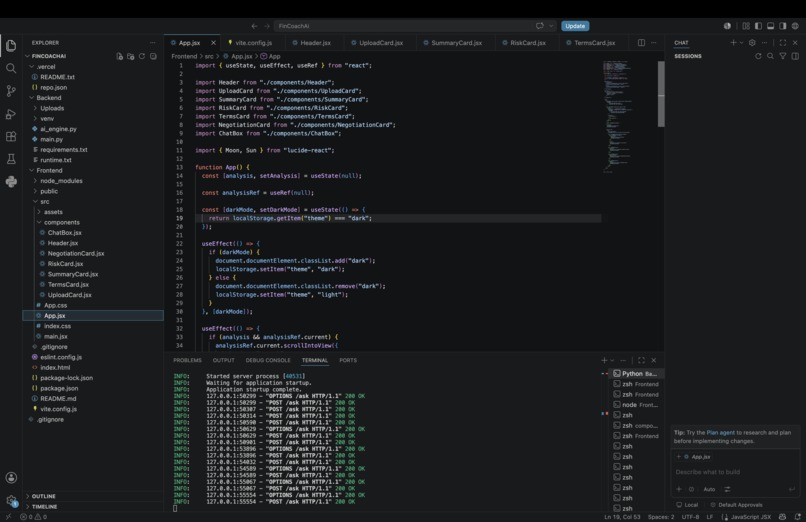Open the Run and Debug view
Viewport: 806px width, 522px height.
(x=11, y=114)
